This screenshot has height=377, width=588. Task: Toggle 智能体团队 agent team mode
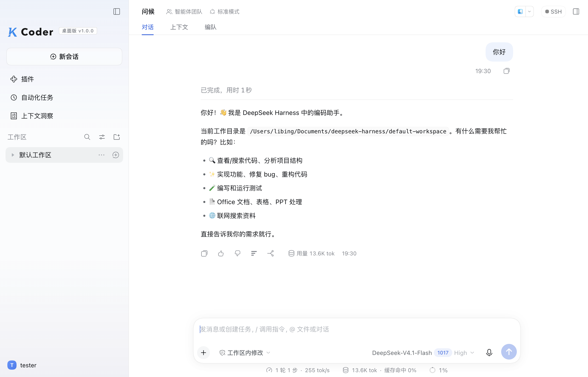(184, 11)
